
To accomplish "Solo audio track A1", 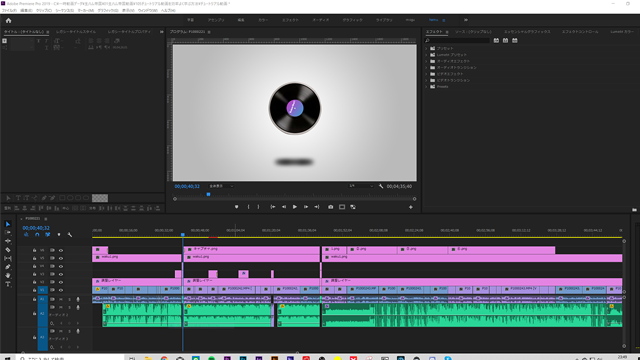I will point(69,299).
